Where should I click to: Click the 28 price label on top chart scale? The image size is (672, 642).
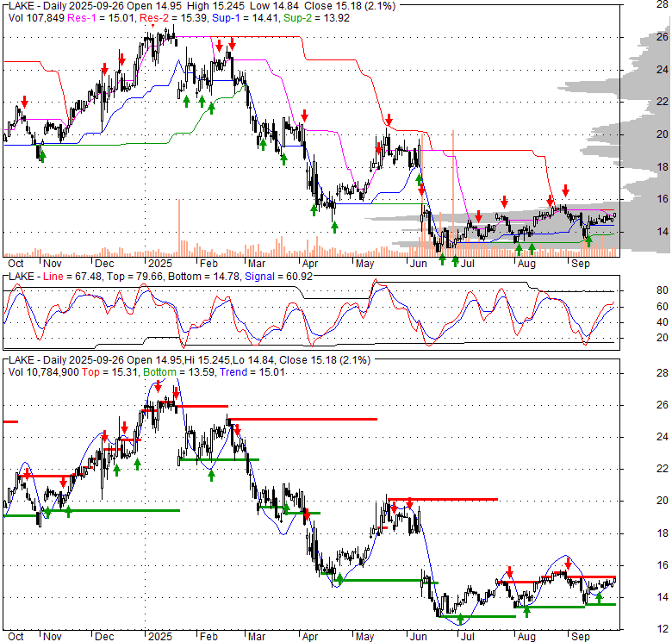click(663, 4)
